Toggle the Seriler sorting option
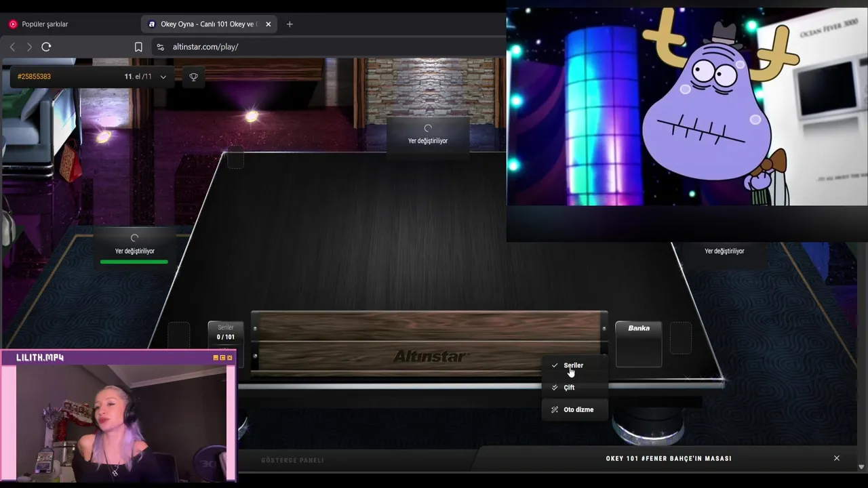Viewport: 868px width, 488px height. (x=574, y=365)
